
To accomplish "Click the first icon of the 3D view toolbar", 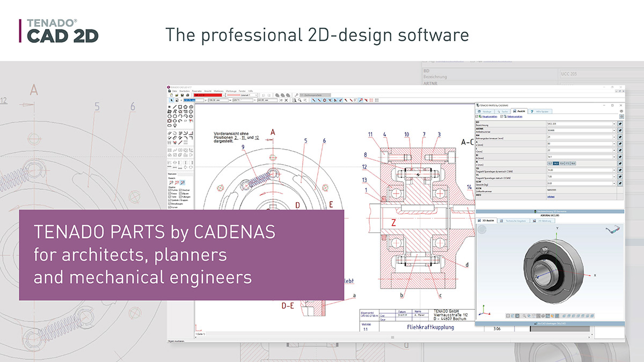I will (x=508, y=316).
